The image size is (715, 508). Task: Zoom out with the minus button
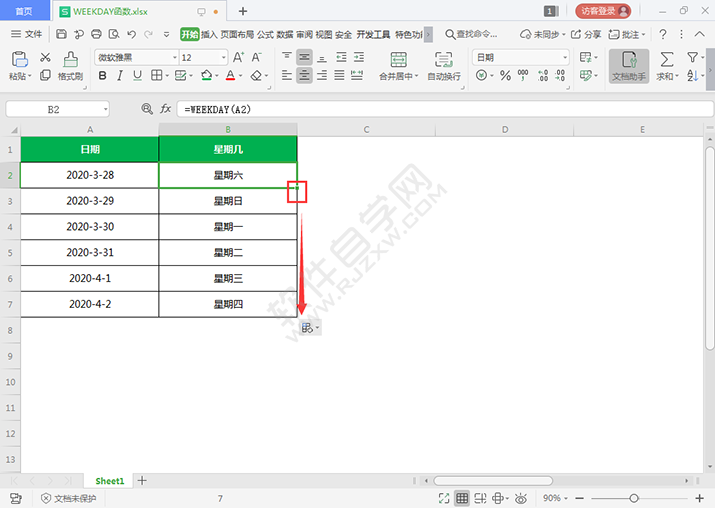click(x=580, y=498)
